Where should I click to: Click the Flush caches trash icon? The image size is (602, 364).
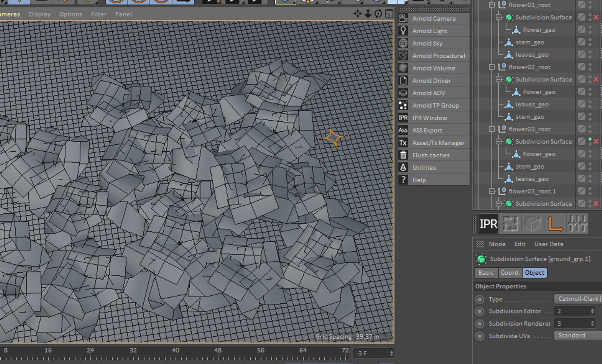[403, 155]
